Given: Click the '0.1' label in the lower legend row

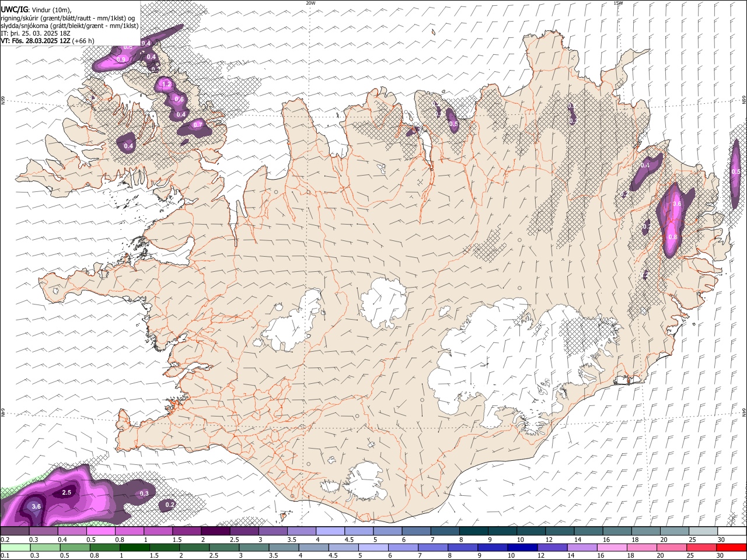Looking at the screenshot, I should (4, 555).
